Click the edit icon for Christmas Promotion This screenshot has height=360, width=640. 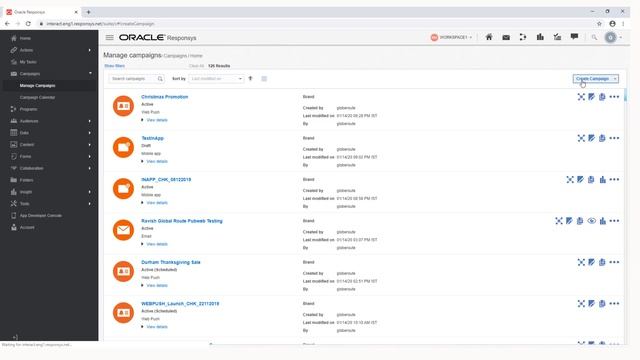click(591, 97)
